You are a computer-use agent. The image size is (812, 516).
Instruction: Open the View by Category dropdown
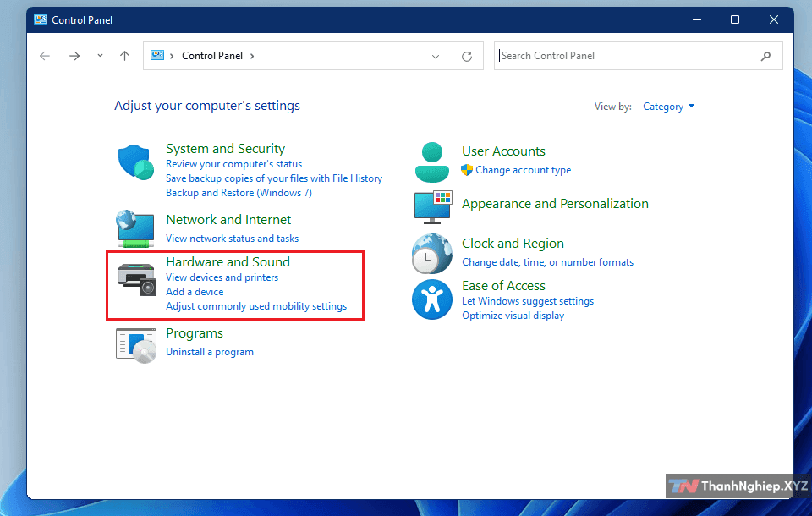pos(668,107)
